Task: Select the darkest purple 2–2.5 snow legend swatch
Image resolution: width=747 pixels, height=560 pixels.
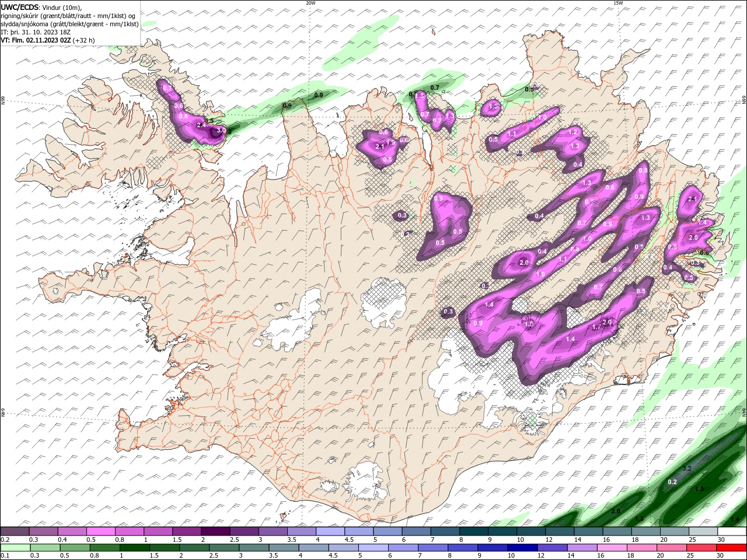Action: pyautogui.click(x=215, y=531)
